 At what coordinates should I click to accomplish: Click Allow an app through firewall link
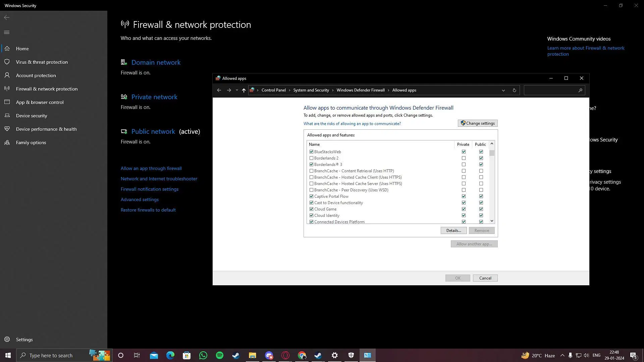point(151,168)
